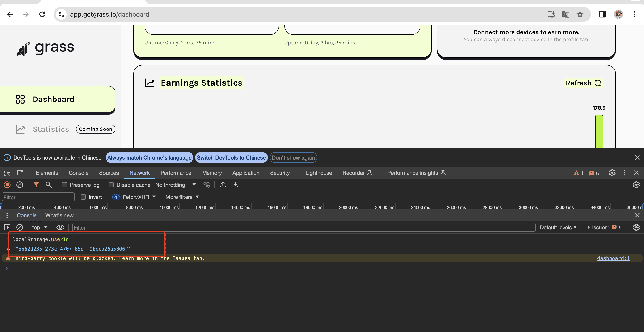The width and height of the screenshot is (644, 332).
Task: Toggle the network filter funnel icon
Action: [36, 185]
